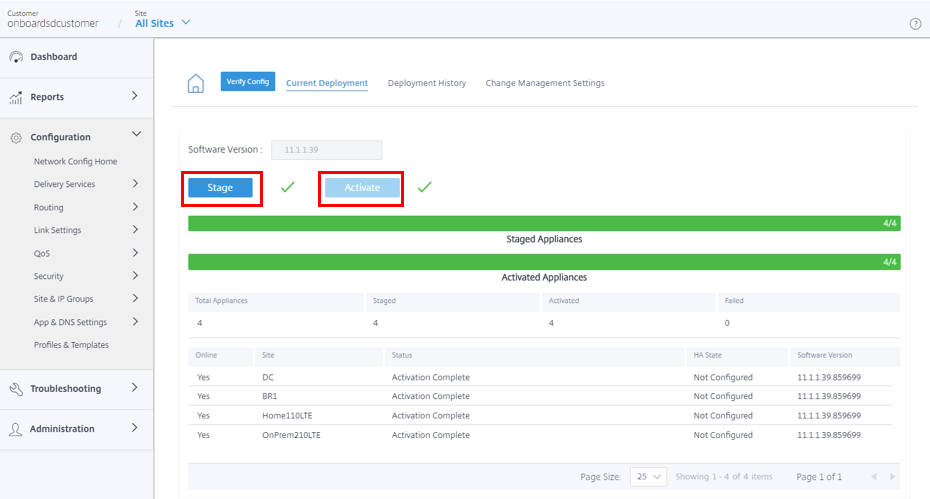Image resolution: width=930 pixels, height=499 pixels.
Task: Click the Configuration gear icon
Action: pyautogui.click(x=16, y=138)
